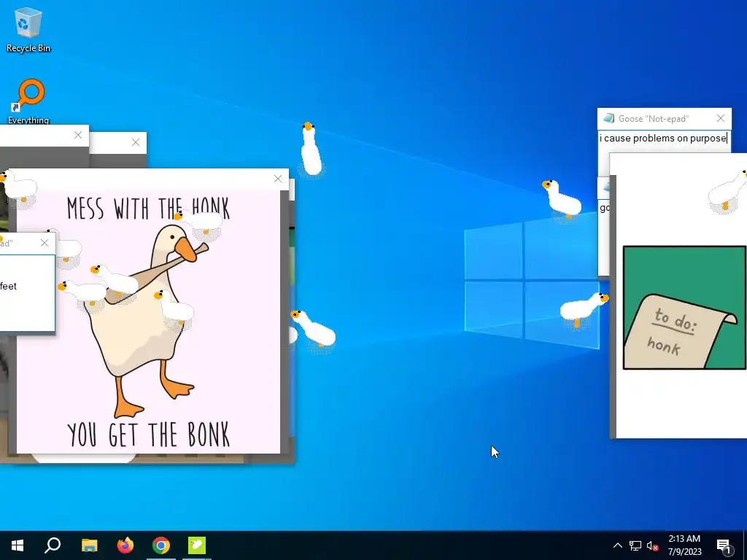
Task: Open network status tray icon
Action: pos(635,545)
